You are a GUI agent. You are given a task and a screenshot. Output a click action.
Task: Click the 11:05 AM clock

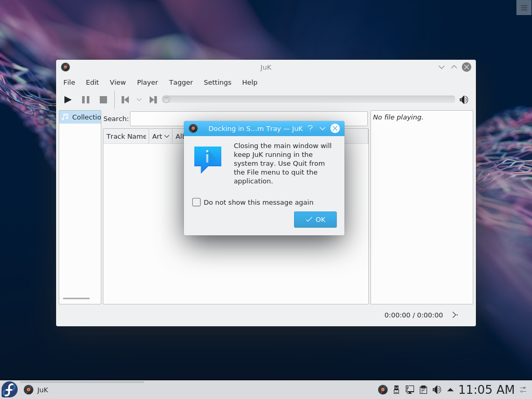(x=486, y=390)
